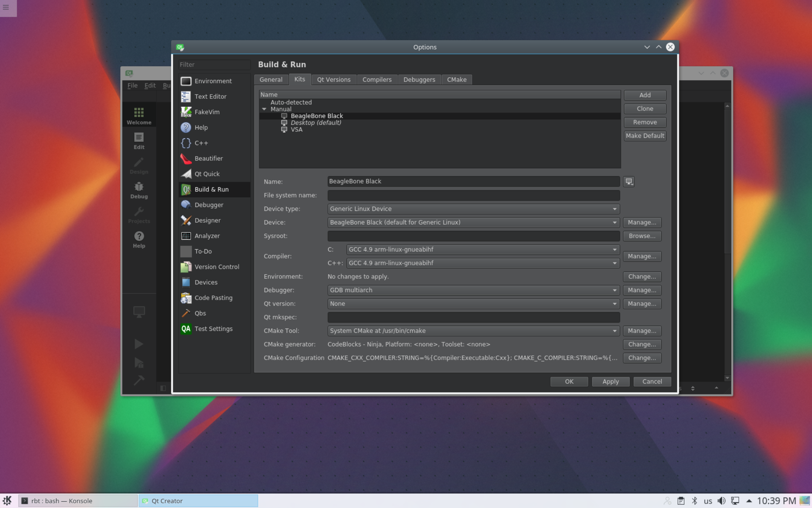Open Version Control settings
The height and width of the screenshot is (508, 812).
coord(214,266)
